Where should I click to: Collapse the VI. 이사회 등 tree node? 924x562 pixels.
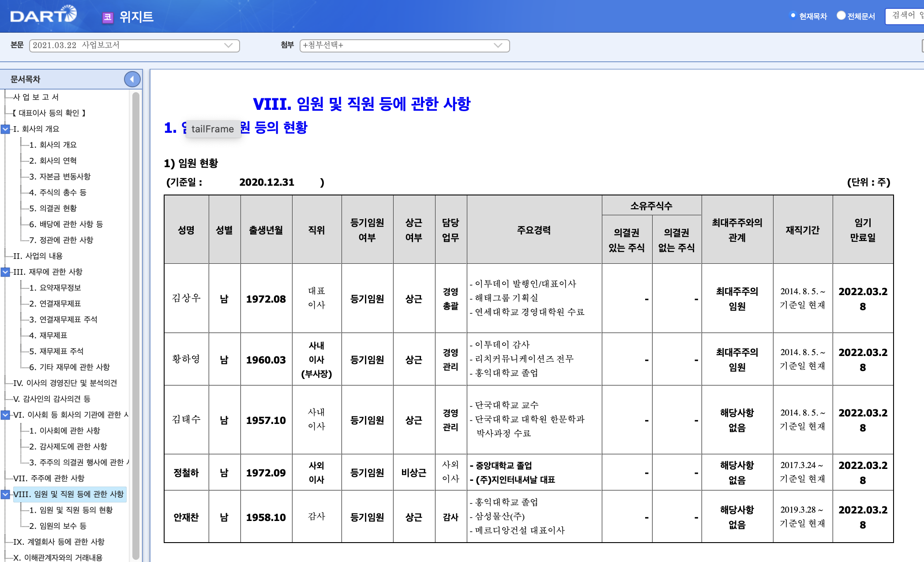coord(5,415)
